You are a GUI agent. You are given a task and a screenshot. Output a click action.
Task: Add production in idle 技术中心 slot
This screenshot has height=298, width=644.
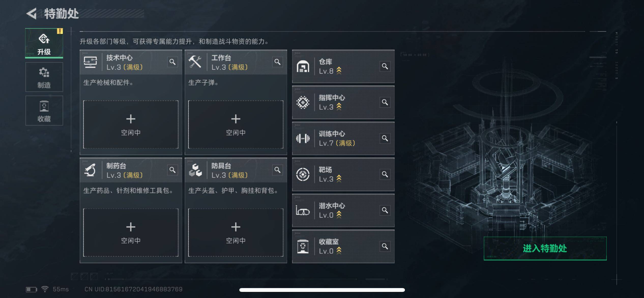click(x=131, y=124)
